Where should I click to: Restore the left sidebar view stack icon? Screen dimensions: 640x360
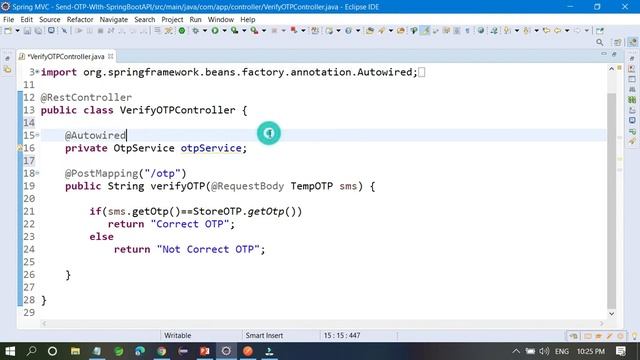point(7,59)
